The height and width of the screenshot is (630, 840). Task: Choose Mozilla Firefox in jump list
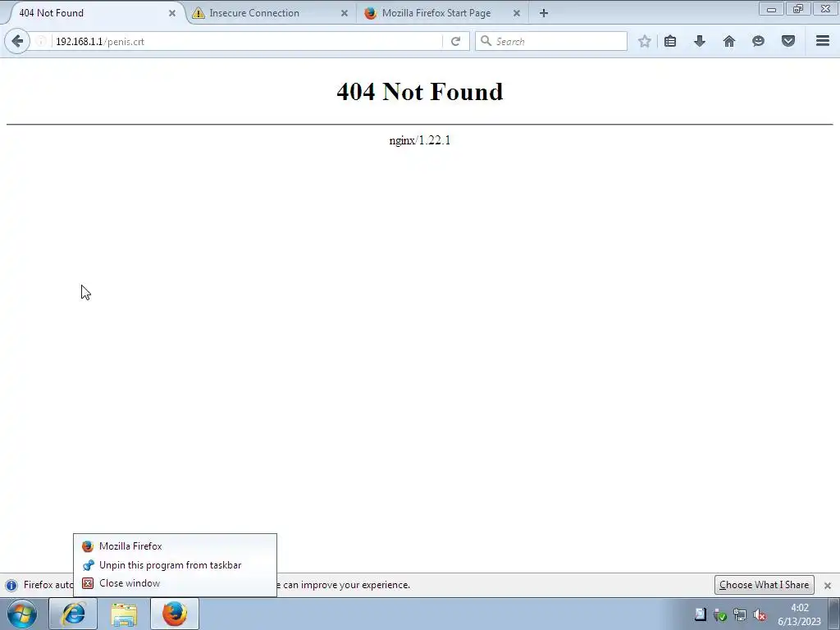175,546
